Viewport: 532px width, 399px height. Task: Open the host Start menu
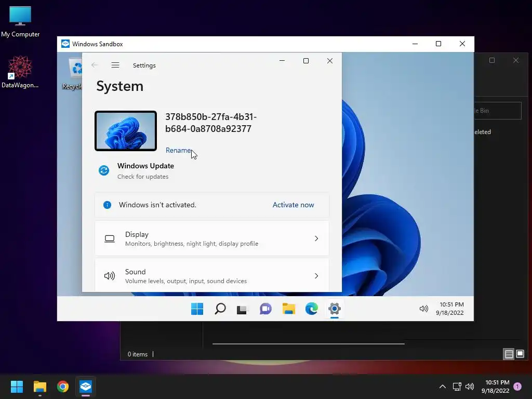click(x=17, y=387)
